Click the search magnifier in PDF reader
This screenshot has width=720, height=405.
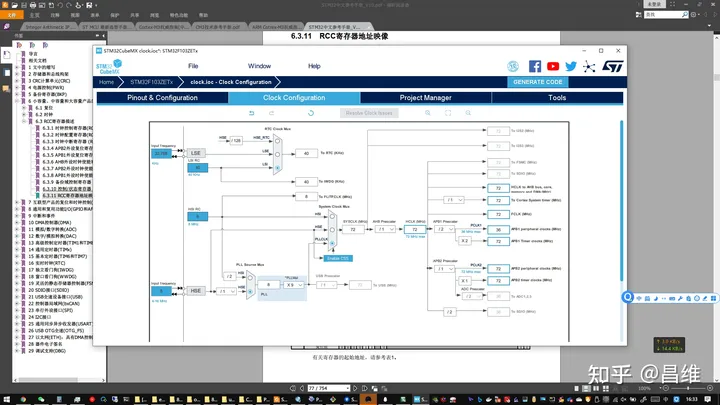(x=685, y=15)
